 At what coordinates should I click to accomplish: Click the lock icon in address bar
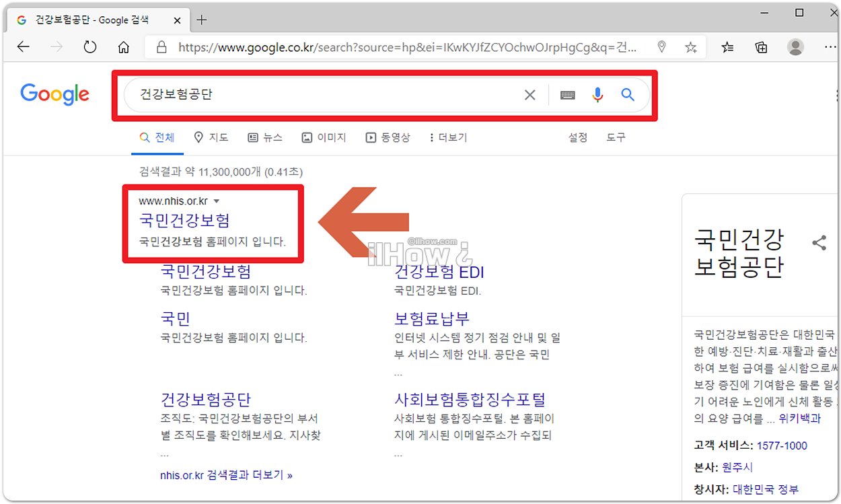tap(161, 47)
